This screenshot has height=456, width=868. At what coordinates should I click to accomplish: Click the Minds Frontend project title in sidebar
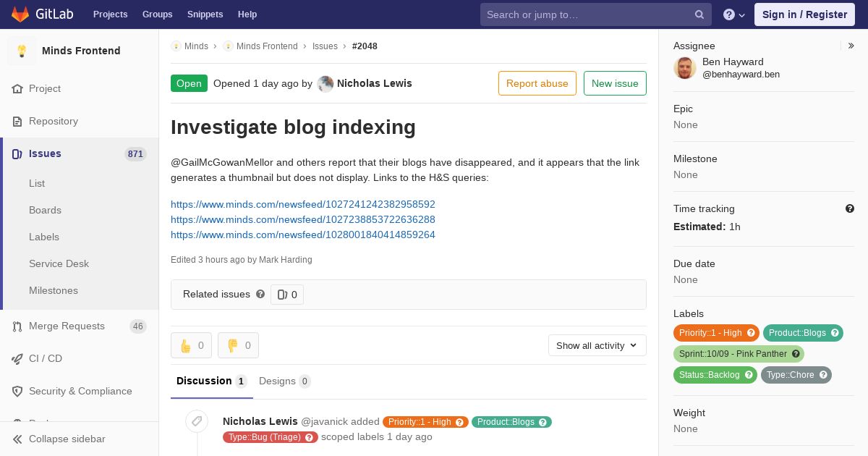(81, 51)
